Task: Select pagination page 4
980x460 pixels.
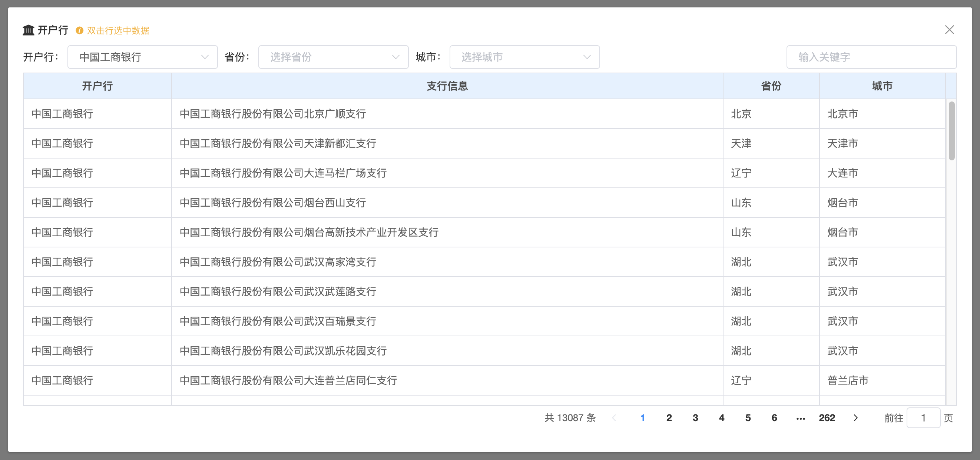Action: coord(721,418)
